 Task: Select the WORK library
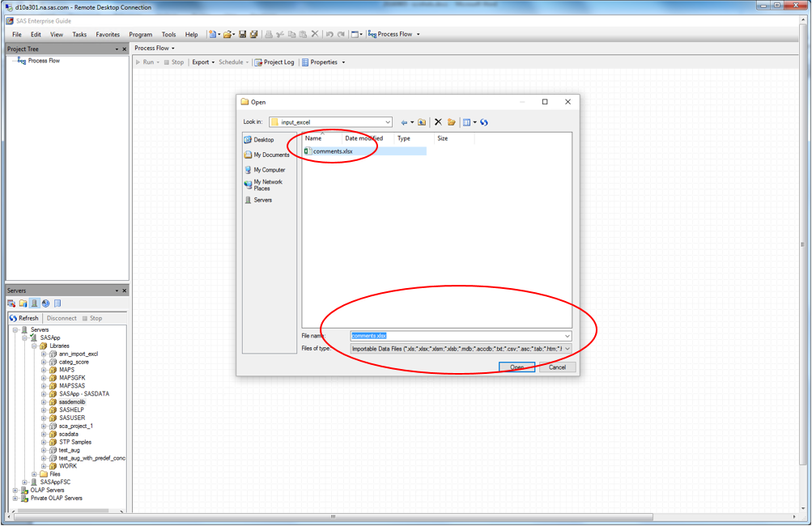(68, 466)
